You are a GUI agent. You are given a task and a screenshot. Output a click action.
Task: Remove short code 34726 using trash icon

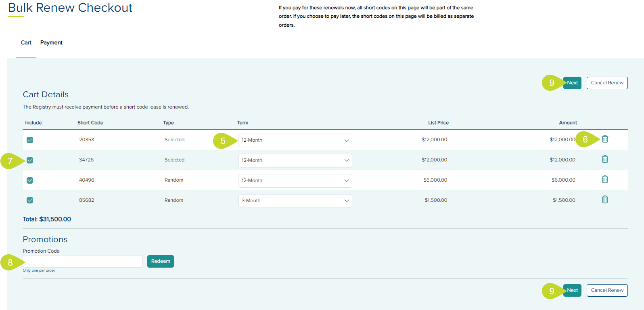point(605,159)
